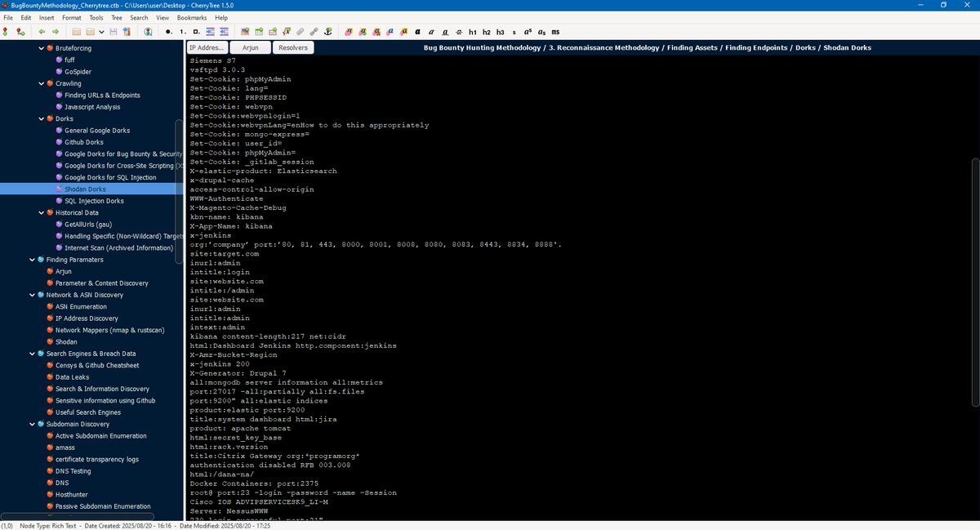The image size is (980, 530).
Task: Click the Resolvers tab button
Action: pos(293,48)
